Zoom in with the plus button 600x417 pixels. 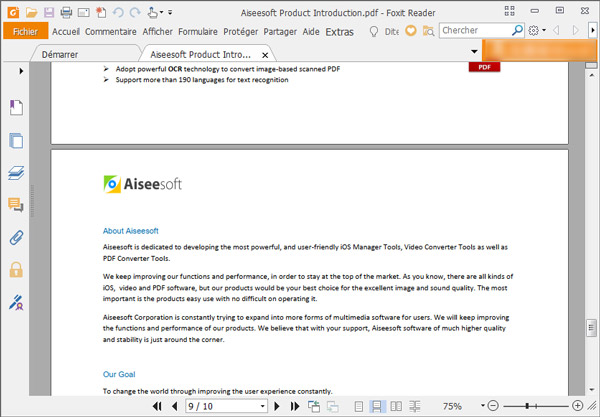[577, 406]
